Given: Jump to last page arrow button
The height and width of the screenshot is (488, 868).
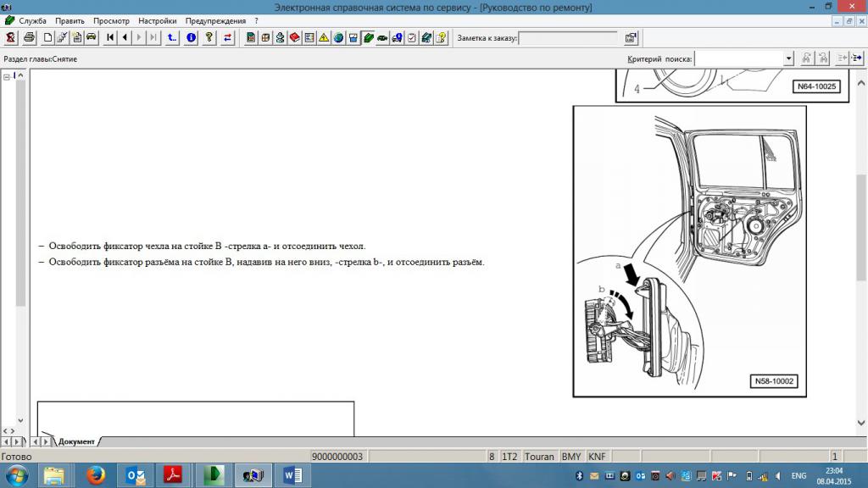Looking at the screenshot, I should [153, 37].
